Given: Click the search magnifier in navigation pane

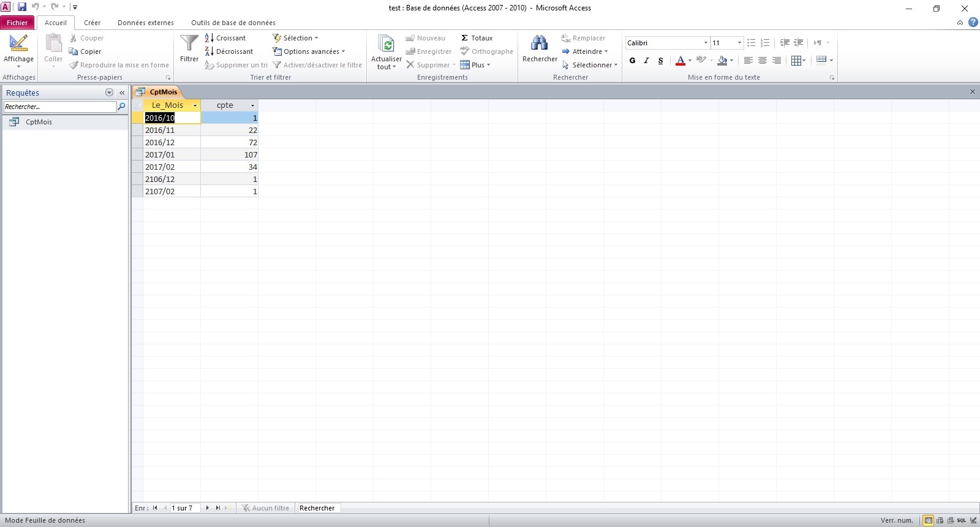Looking at the screenshot, I should 122,107.
